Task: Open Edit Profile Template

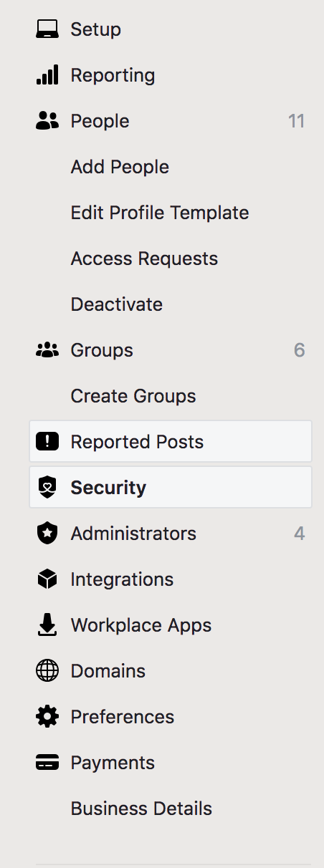Action: [160, 213]
